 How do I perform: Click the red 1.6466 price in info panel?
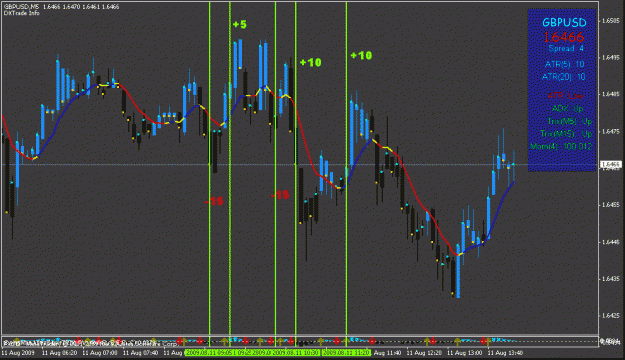click(564, 37)
